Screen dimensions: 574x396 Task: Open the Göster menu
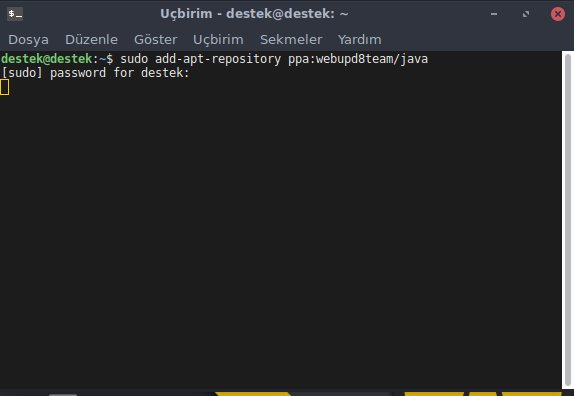click(156, 40)
